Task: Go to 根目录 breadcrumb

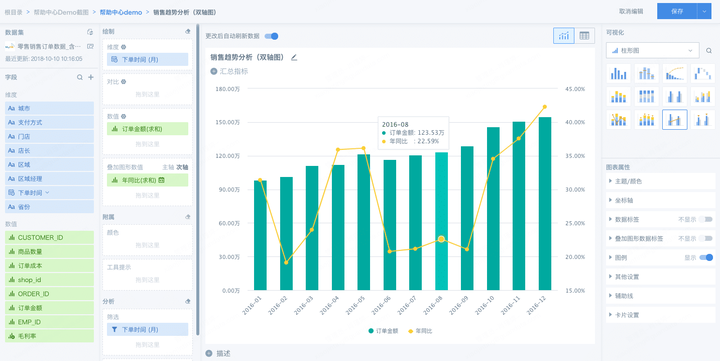Action: point(13,12)
